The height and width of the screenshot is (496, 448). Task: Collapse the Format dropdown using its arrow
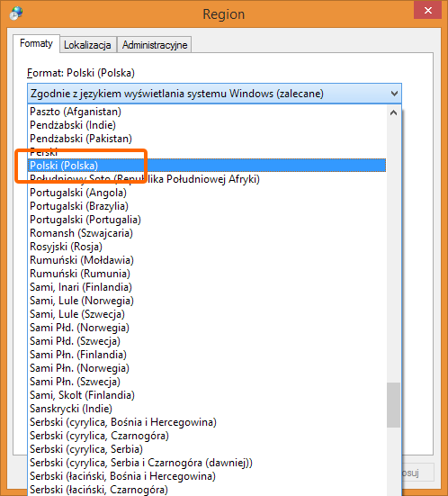point(394,94)
